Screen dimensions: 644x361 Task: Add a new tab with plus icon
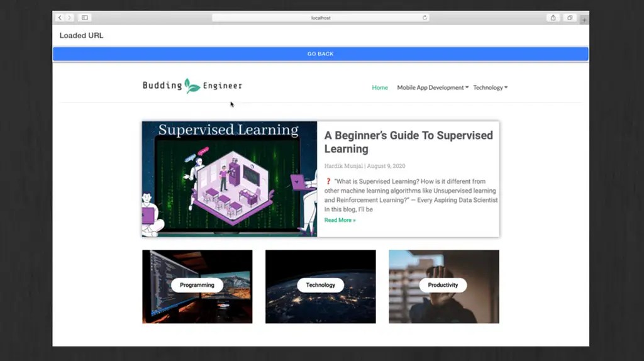click(584, 19)
